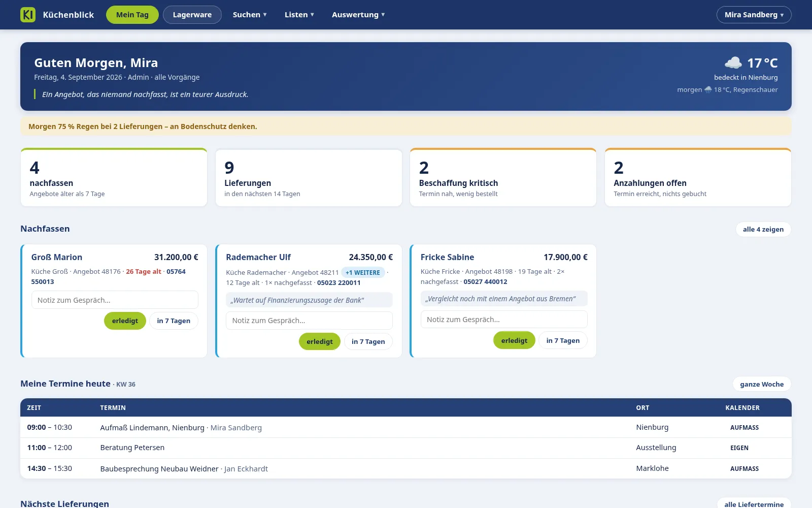Screen dimensions: 812x508
Task: Switch to the Lagerware tab
Action: coord(192,15)
